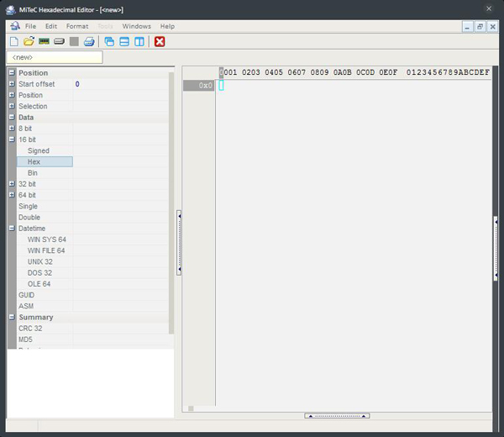Screen dimensions: 504x437
Task: Select the WIN SYS 64 datetime row
Action: coord(92,240)
